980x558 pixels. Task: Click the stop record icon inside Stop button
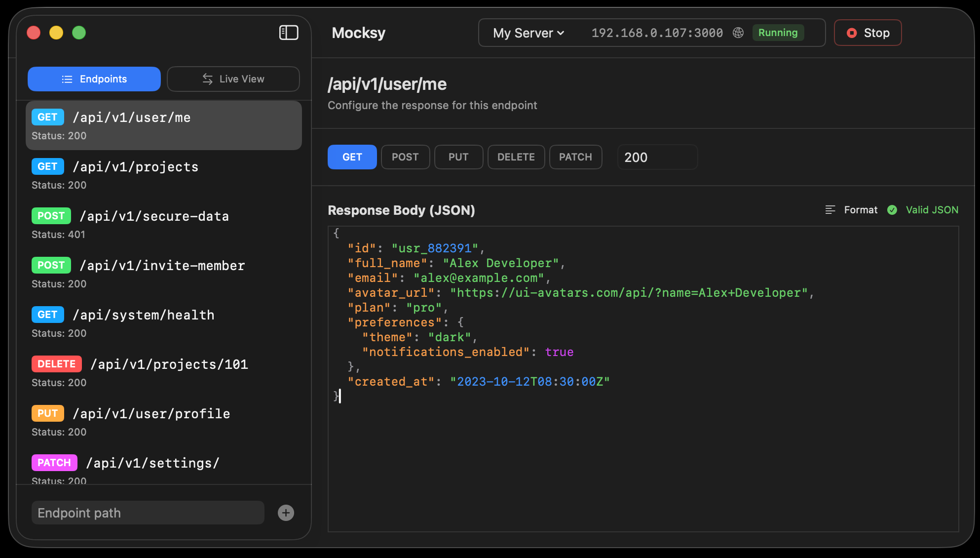coord(851,33)
